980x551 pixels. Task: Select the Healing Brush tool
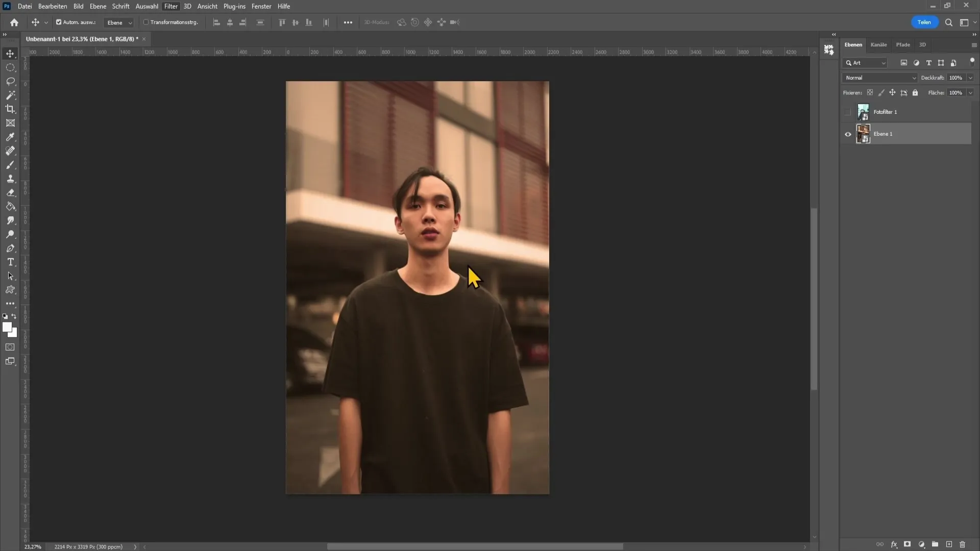pyautogui.click(x=10, y=151)
